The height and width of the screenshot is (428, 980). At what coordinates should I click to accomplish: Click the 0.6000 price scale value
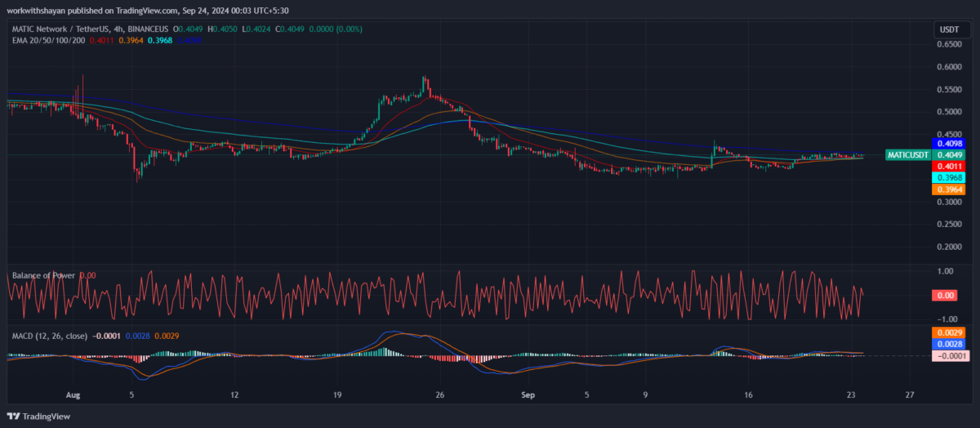[951, 67]
